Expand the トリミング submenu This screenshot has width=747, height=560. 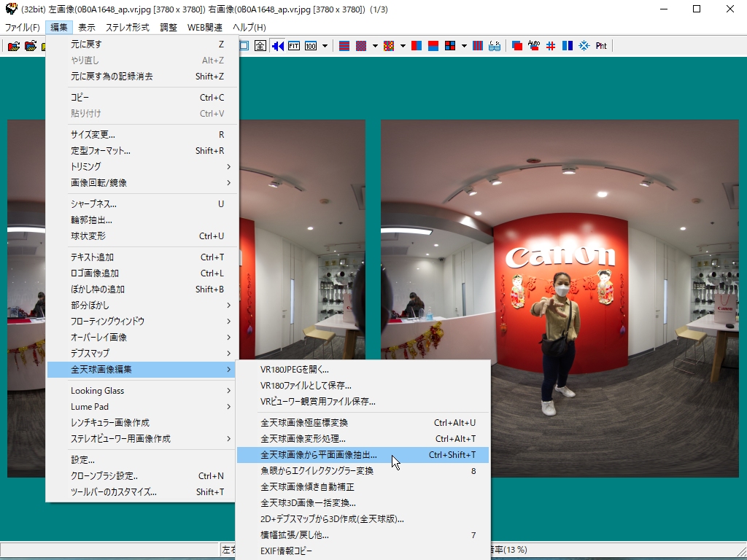[142, 167]
